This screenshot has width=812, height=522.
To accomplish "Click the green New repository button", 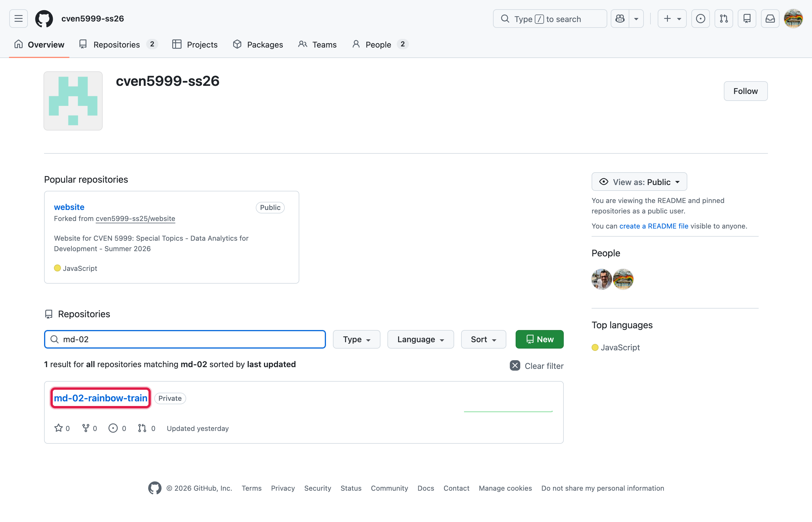I will pos(539,339).
